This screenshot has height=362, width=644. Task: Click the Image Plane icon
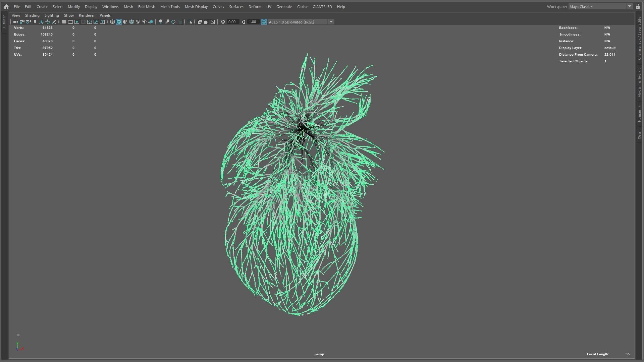(41, 22)
